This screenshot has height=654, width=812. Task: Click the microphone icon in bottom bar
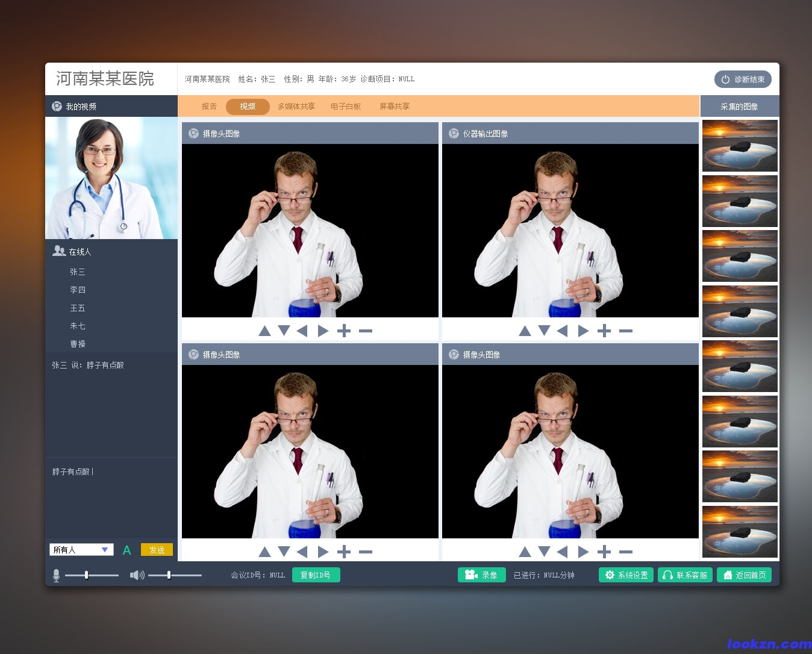point(56,576)
